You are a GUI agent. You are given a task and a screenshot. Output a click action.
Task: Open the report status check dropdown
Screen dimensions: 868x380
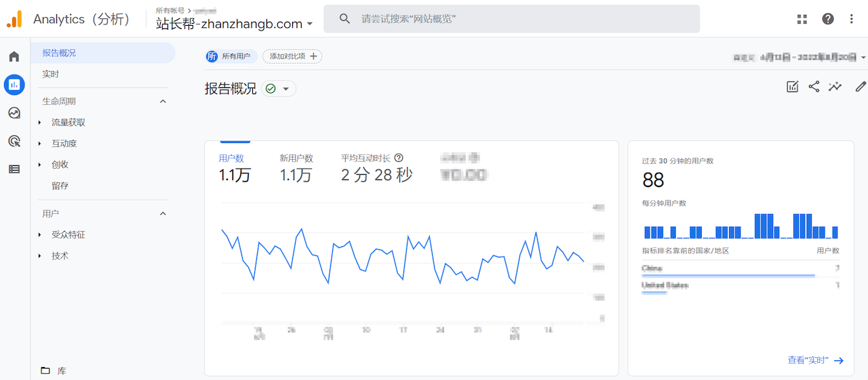point(279,89)
